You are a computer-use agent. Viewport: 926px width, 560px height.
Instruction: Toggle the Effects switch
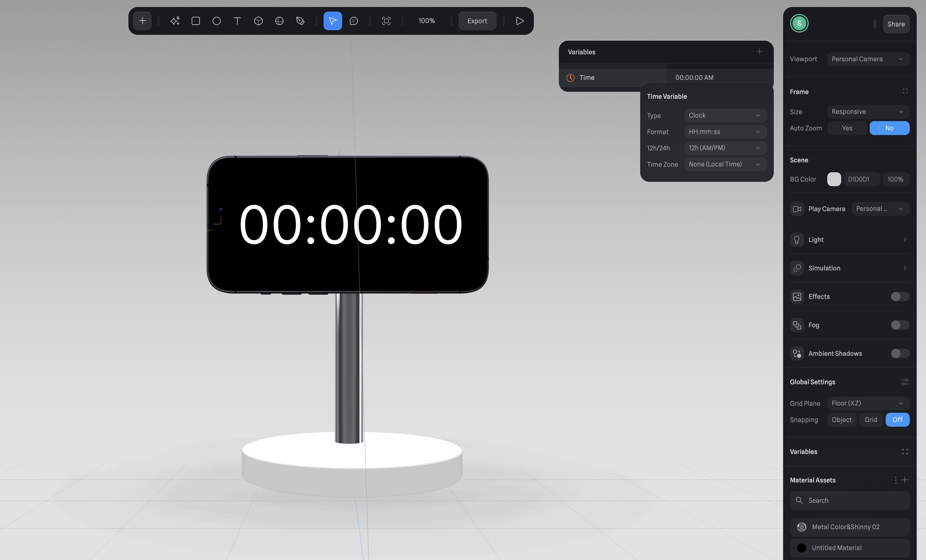(x=900, y=297)
